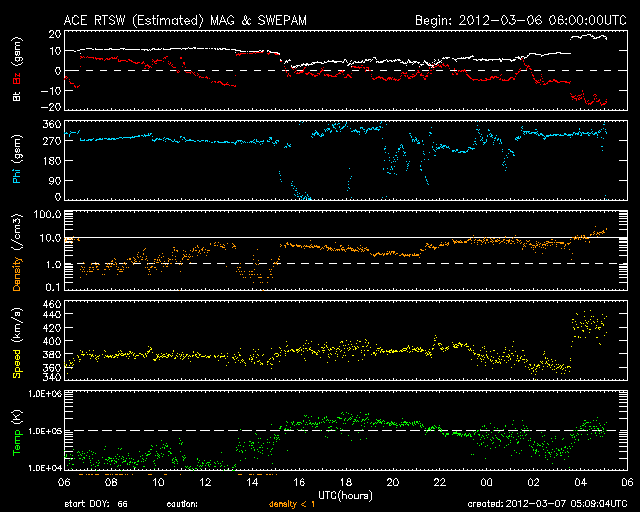Click the cyan Phi (gsm) axis label

click(17, 159)
